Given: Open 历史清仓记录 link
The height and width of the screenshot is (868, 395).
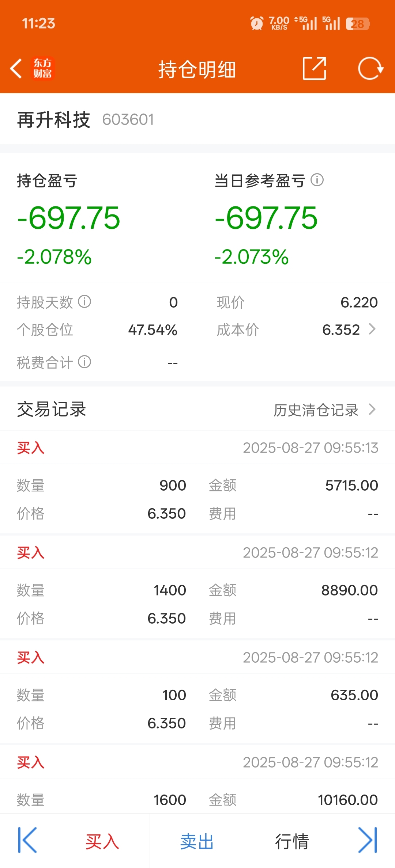Looking at the screenshot, I should (x=316, y=410).
